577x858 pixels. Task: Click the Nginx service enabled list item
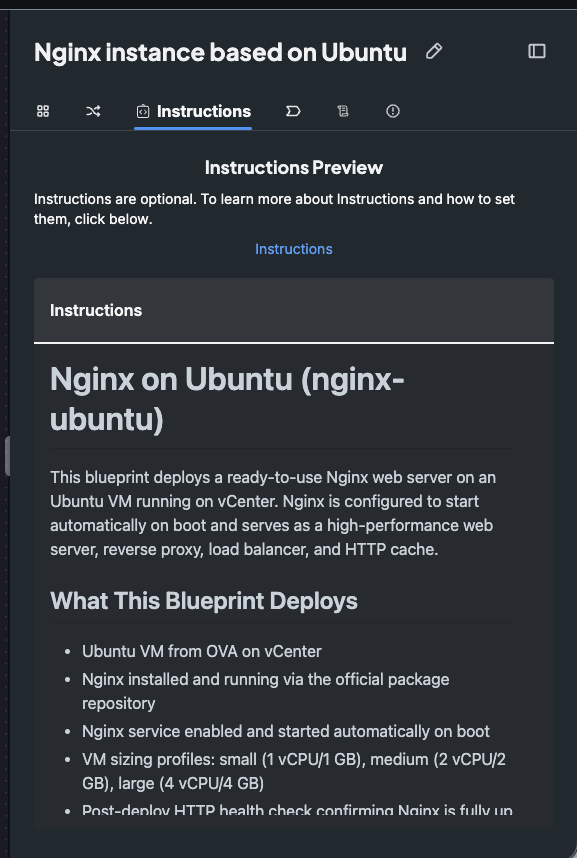coord(286,731)
